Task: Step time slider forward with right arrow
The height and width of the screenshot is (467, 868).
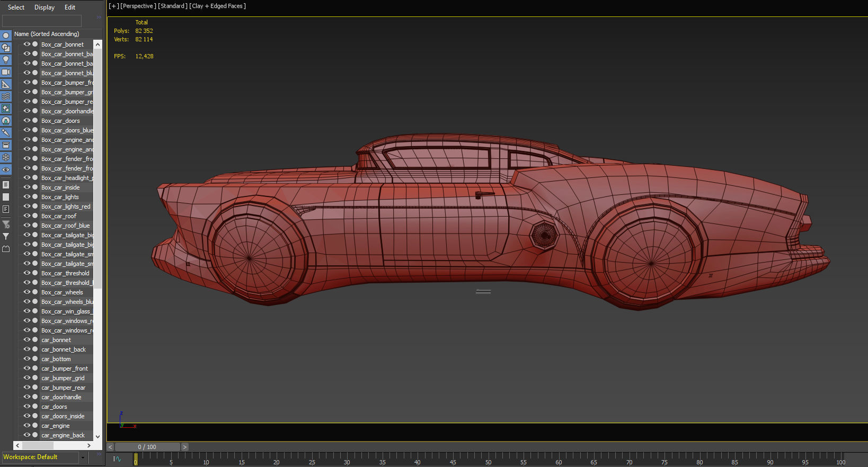Action: [184, 447]
